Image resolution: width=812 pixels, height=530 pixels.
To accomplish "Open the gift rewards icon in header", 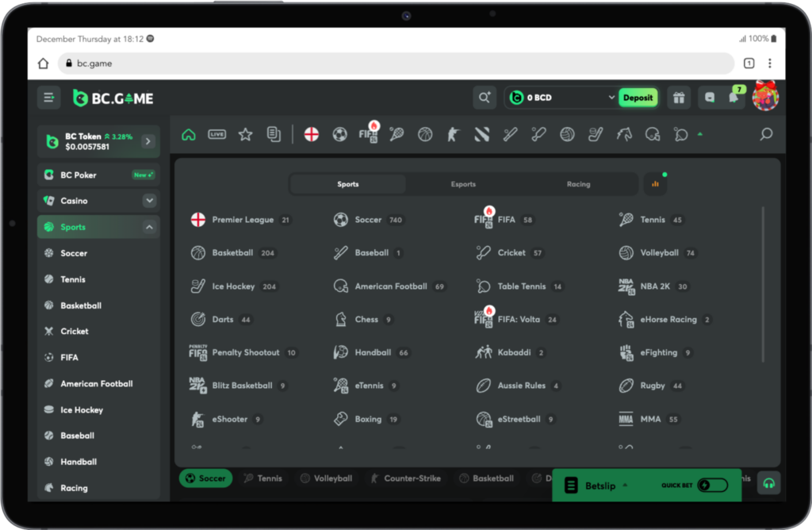I will [679, 98].
